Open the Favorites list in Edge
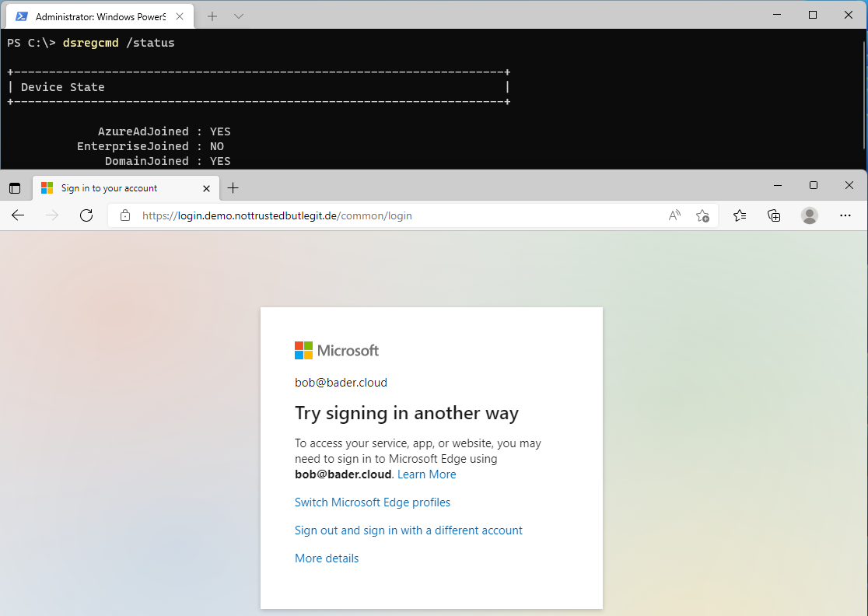 [x=740, y=216]
